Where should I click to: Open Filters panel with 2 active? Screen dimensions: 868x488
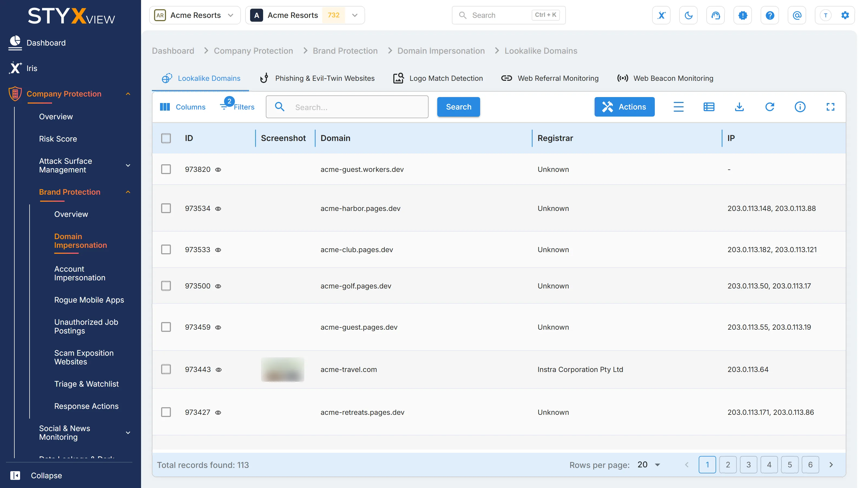(237, 107)
